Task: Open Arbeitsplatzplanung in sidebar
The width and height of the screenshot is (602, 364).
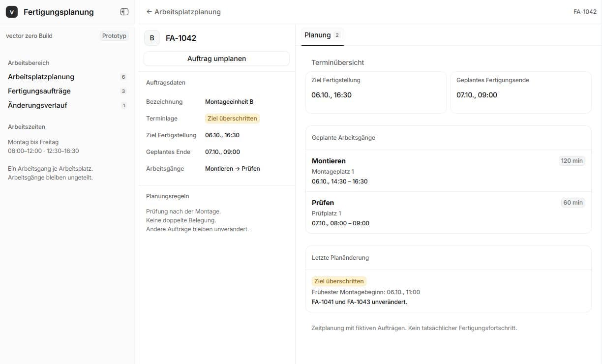Action: click(67, 77)
